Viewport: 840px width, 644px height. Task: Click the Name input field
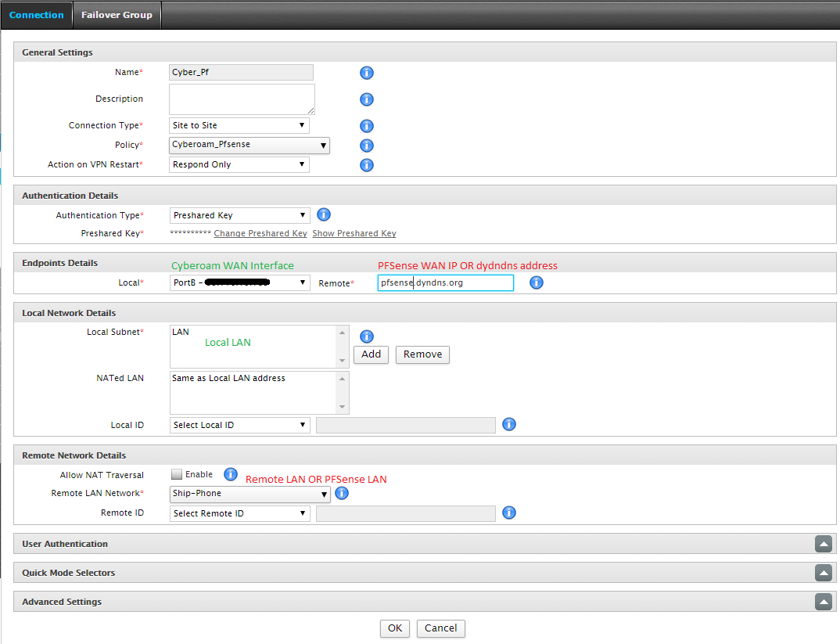[241, 72]
